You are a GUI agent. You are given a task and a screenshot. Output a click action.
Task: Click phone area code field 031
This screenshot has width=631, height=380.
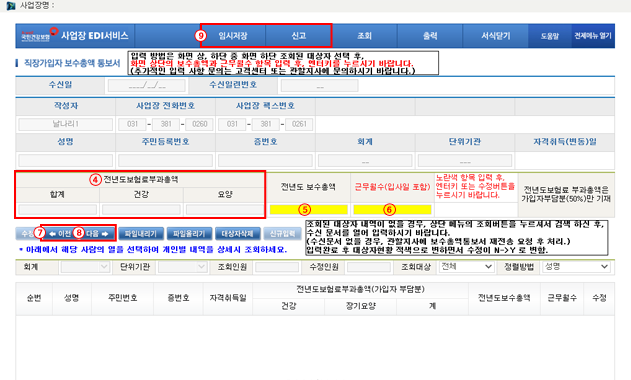[x=132, y=124]
